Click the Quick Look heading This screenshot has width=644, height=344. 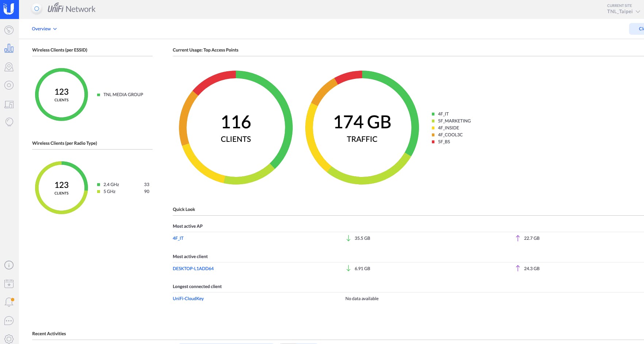(x=184, y=209)
